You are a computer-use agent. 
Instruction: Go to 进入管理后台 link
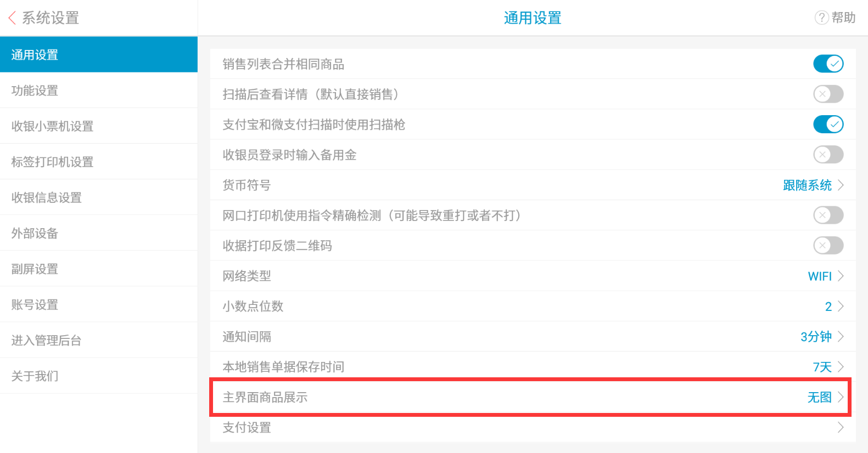click(99, 340)
